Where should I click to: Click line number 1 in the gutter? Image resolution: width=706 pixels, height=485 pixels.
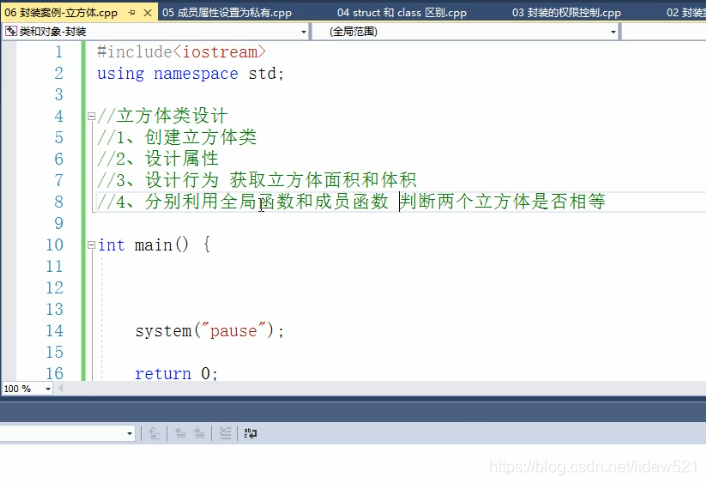point(59,52)
